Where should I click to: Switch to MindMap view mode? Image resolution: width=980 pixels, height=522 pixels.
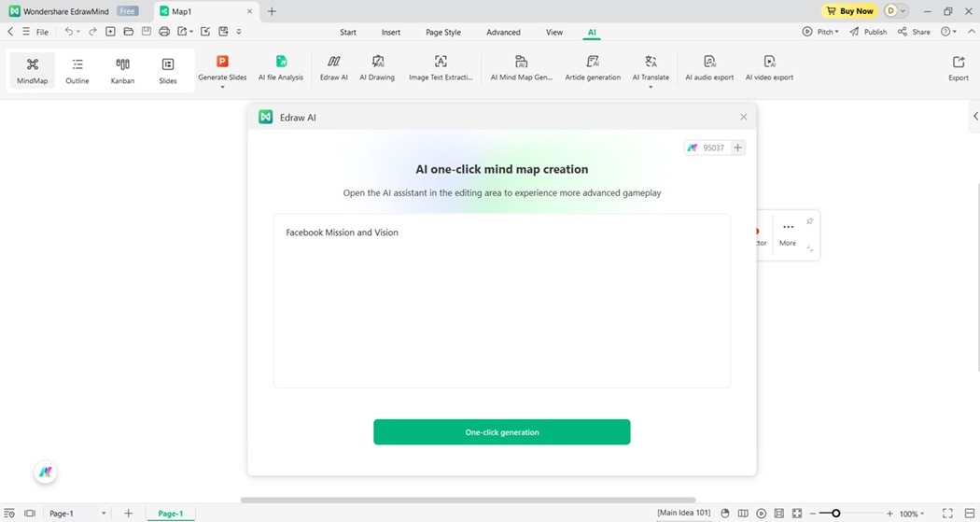33,71
